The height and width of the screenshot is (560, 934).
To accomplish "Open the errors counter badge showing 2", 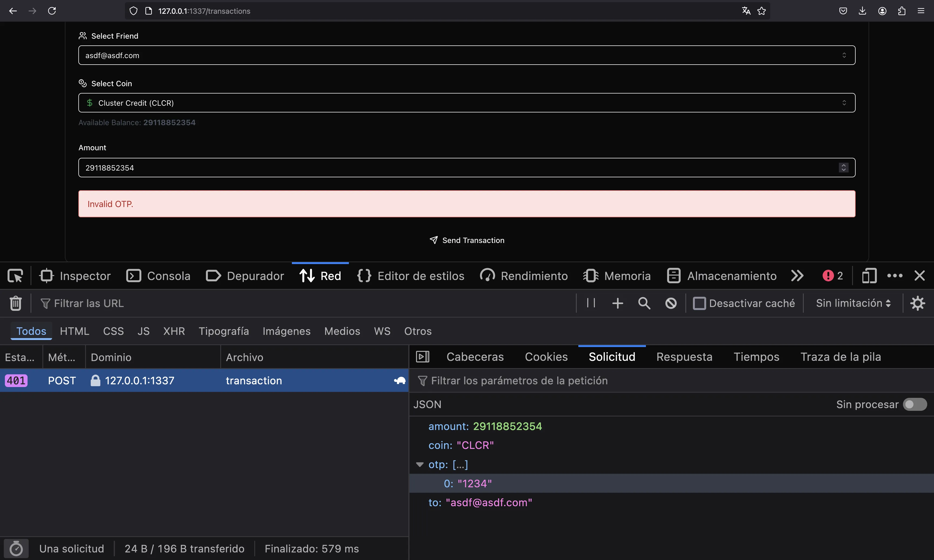I will pos(833,276).
